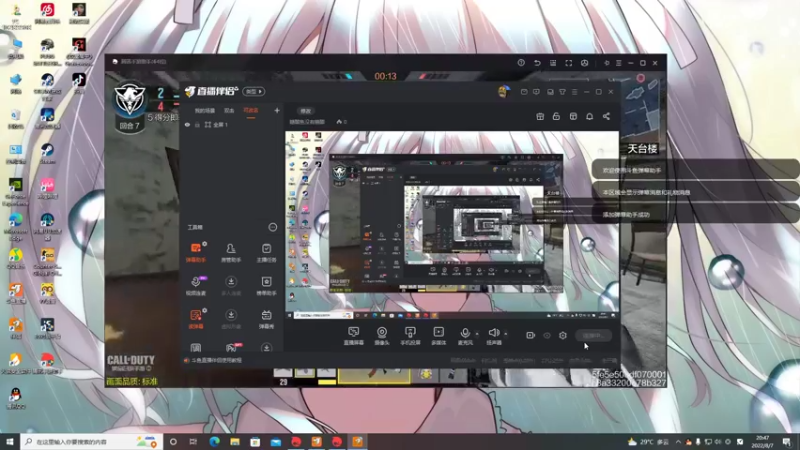
Task: Click the Windows search input field
Action: click(x=91, y=441)
